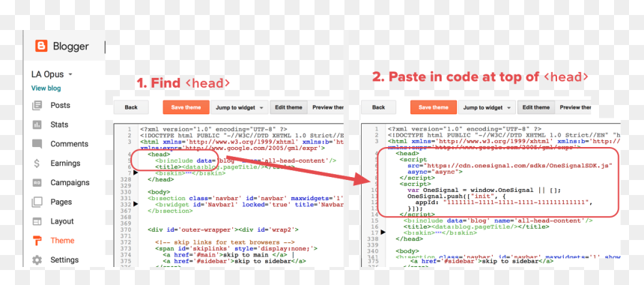
Task: Open the Earnings dollar icon
Action: click(x=37, y=163)
